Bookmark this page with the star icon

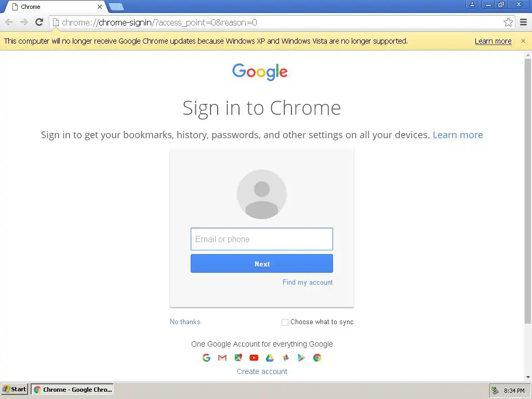(508, 22)
